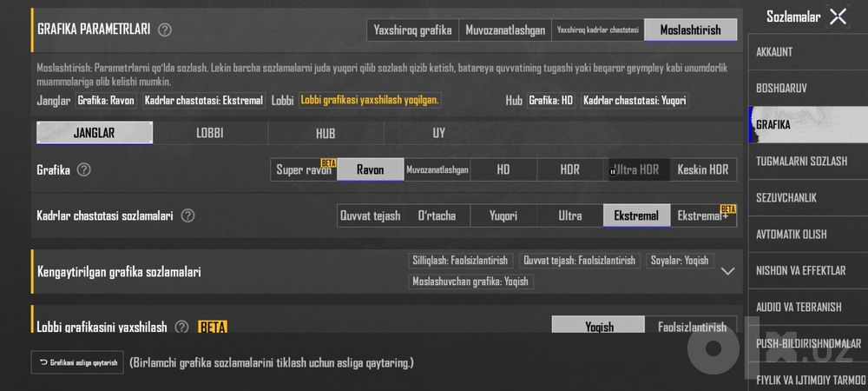
Task: Open NISHON VA EFFEKTLAR section
Action: tap(807, 270)
